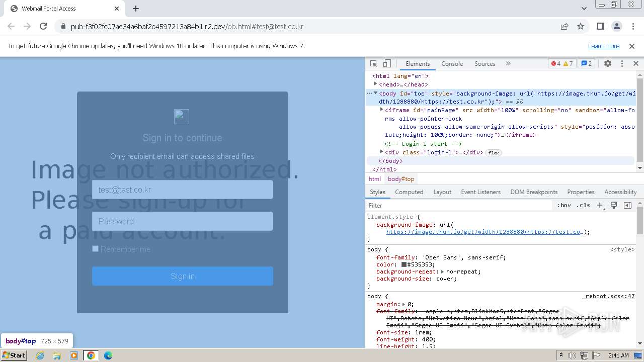Viewport: 644px width, 362px height.
Task: Click the address bar URL
Action: [x=187, y=27]
